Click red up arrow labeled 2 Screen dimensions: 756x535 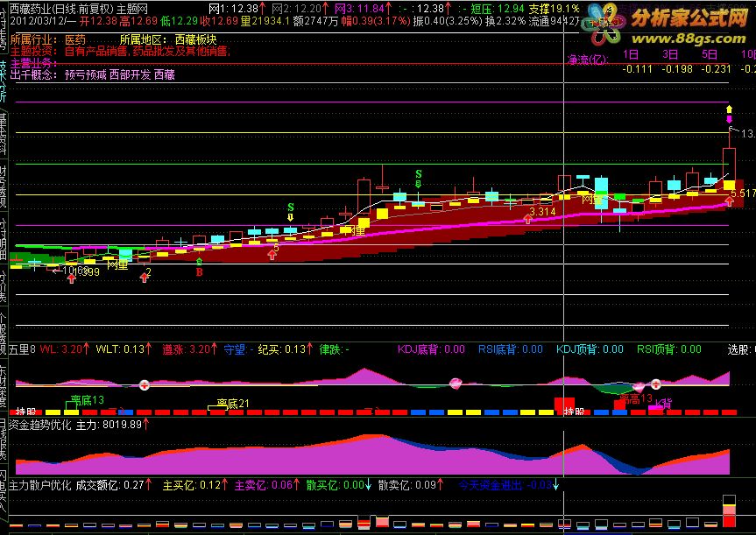click(145, 278)
